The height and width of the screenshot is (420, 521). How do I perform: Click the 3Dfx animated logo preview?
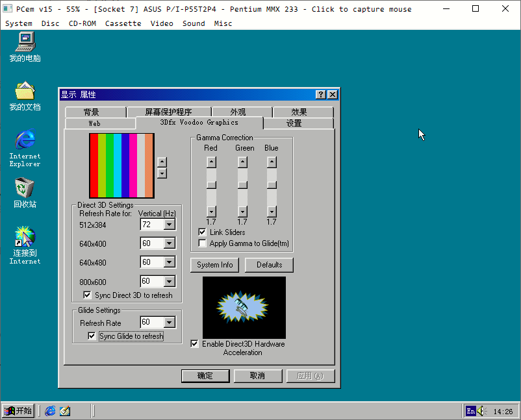(x=244, y=308)
